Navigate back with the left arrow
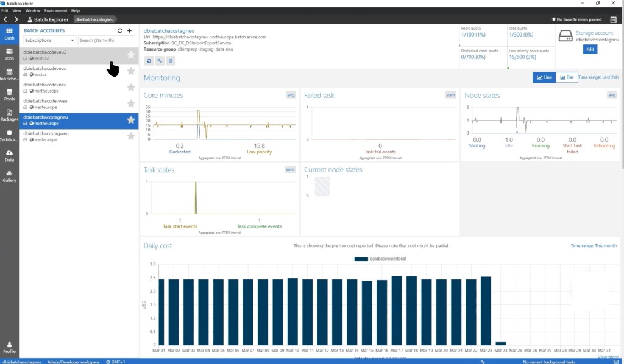 click(x=5, y=19)
